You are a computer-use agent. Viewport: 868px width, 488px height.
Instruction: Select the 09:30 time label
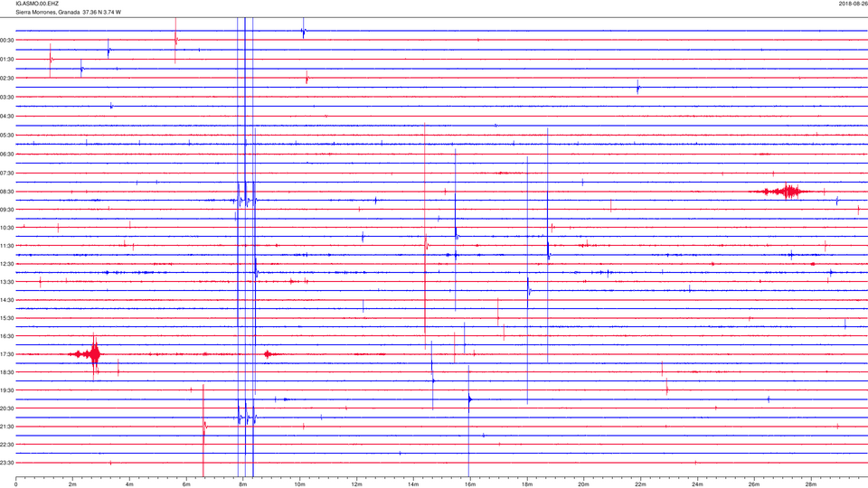6,210
